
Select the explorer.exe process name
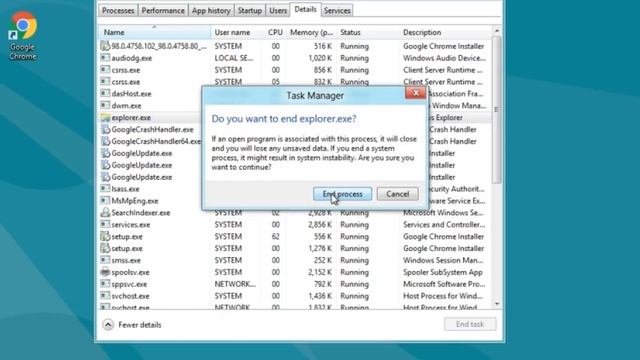coord(131,118)
